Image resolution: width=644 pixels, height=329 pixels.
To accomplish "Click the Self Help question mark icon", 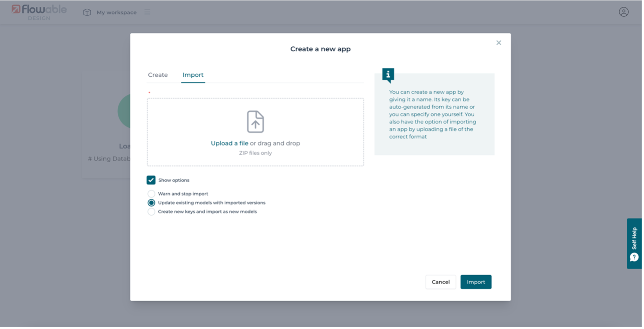I will pos(634,257).
